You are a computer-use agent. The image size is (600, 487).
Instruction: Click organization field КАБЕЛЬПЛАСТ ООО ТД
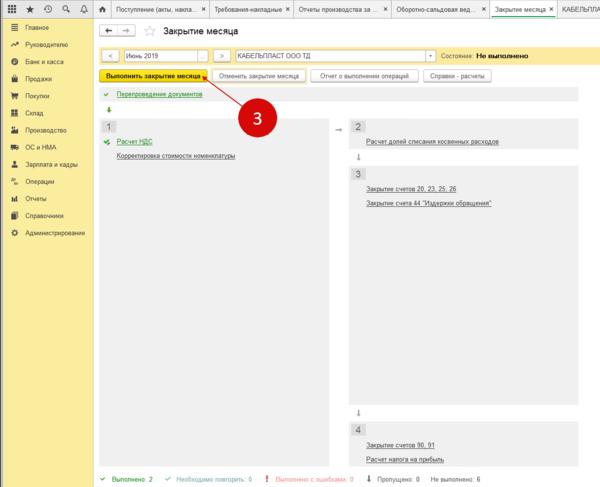331,56
